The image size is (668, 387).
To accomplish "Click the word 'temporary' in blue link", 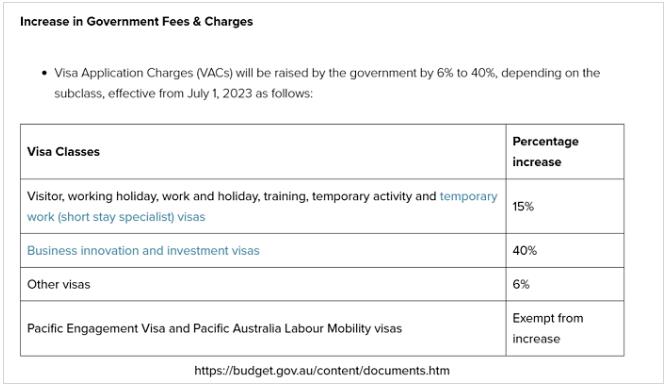I will click(469, 196).
